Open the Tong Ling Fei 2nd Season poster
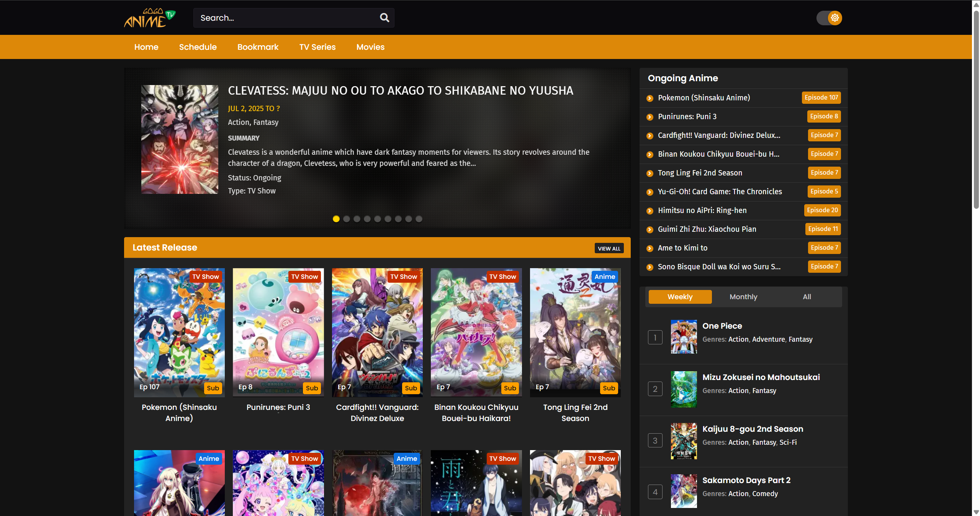This screenshot has width=980, height=516. click(575, 332)
